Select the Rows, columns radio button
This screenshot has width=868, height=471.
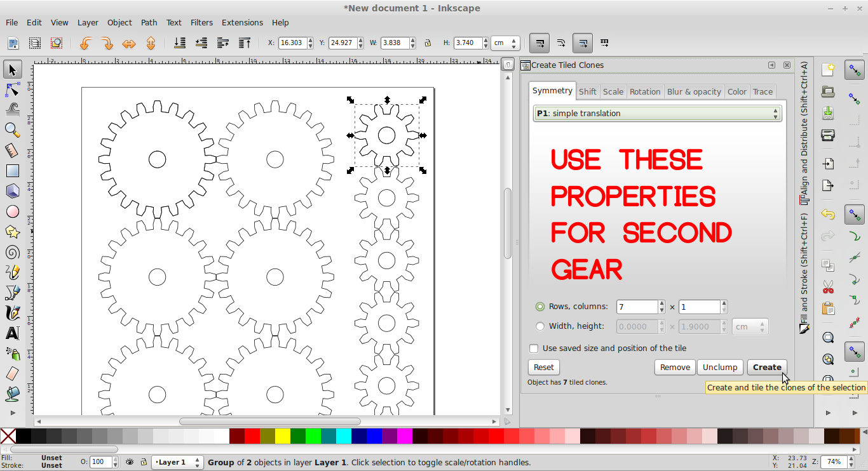coord(539,307)
